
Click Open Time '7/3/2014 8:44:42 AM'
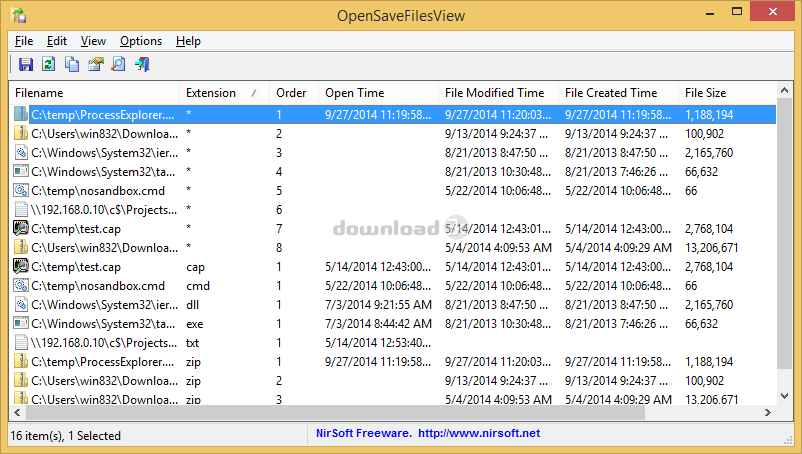[x=378, y=324]
